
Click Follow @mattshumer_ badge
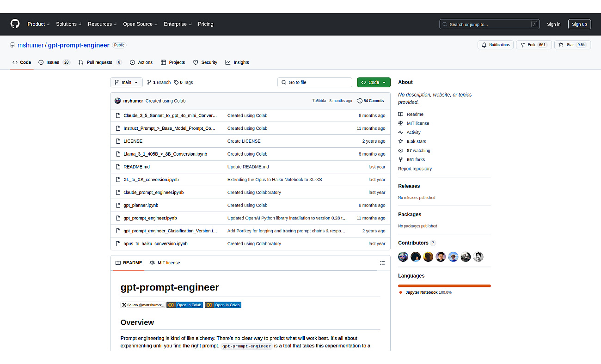click(x=143, y=305)
